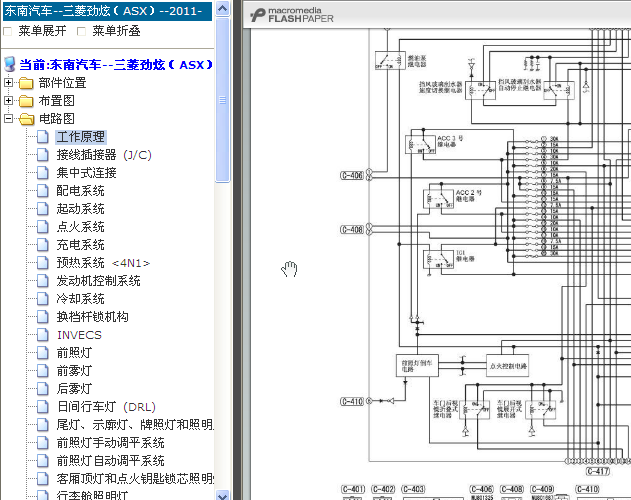Select 发动机控制系统 entry
631x500 pixels.
click(x=98, y=281)
